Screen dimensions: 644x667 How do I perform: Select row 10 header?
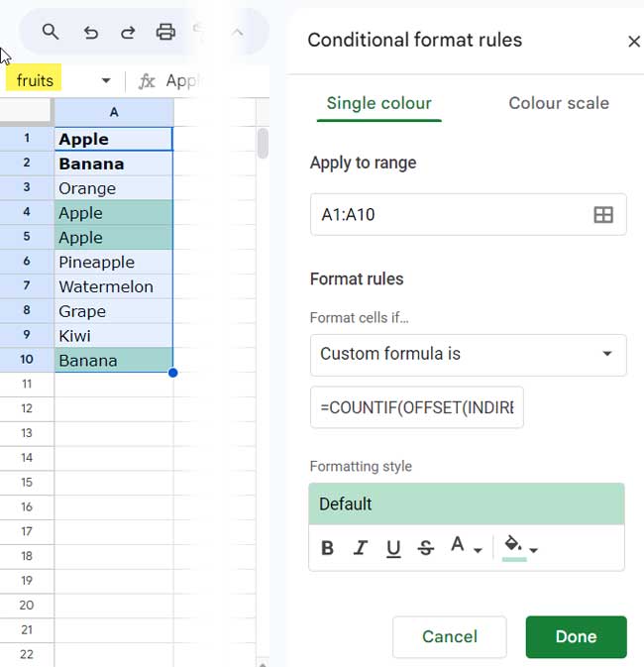(x=27, y=360)
